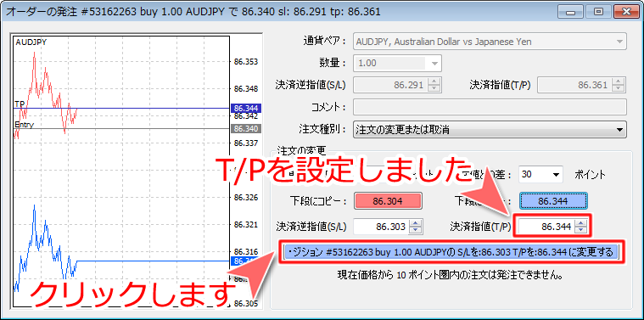644x320 pixels.
Task: Click the lower S/L field showing 86.303
Action: 381,227
